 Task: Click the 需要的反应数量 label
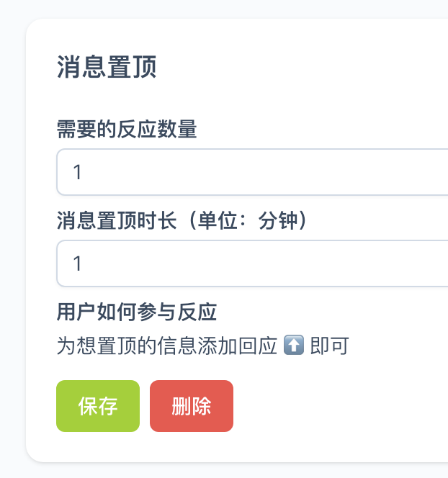click(x=127, y=130)
